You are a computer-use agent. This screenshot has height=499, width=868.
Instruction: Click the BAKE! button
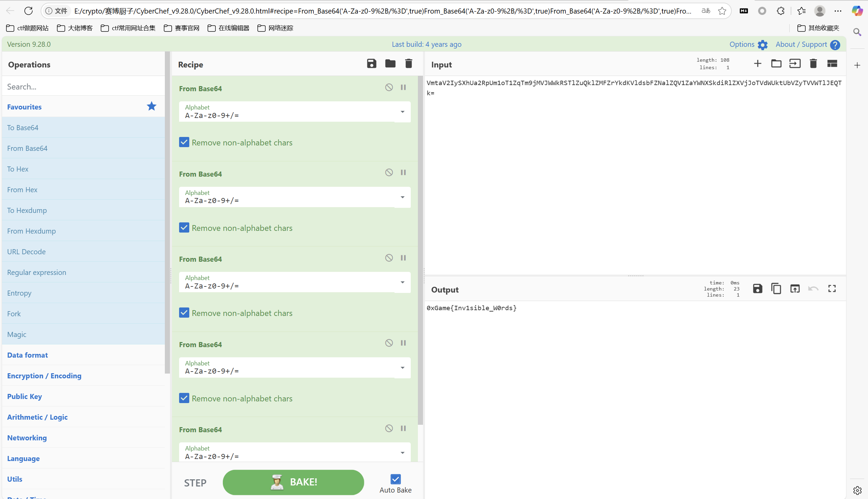coord(293,482)
